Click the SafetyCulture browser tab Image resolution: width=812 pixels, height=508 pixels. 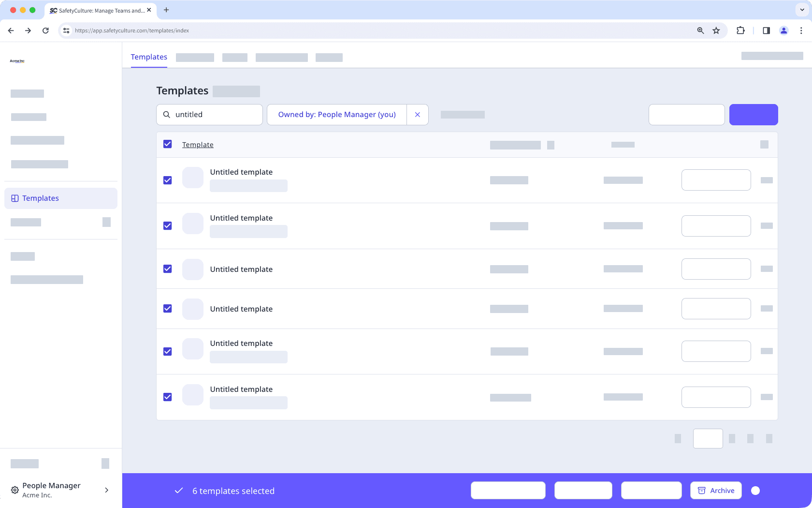97,10
